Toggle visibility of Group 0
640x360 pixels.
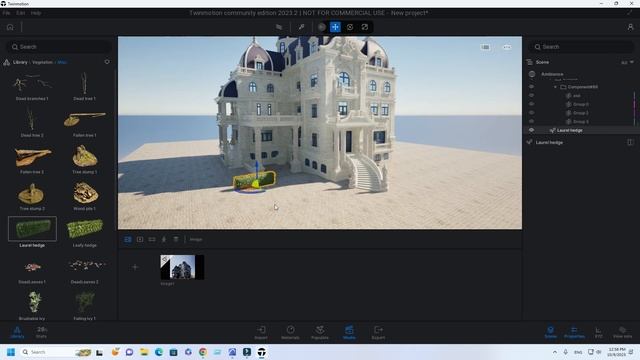click(531, 104)
